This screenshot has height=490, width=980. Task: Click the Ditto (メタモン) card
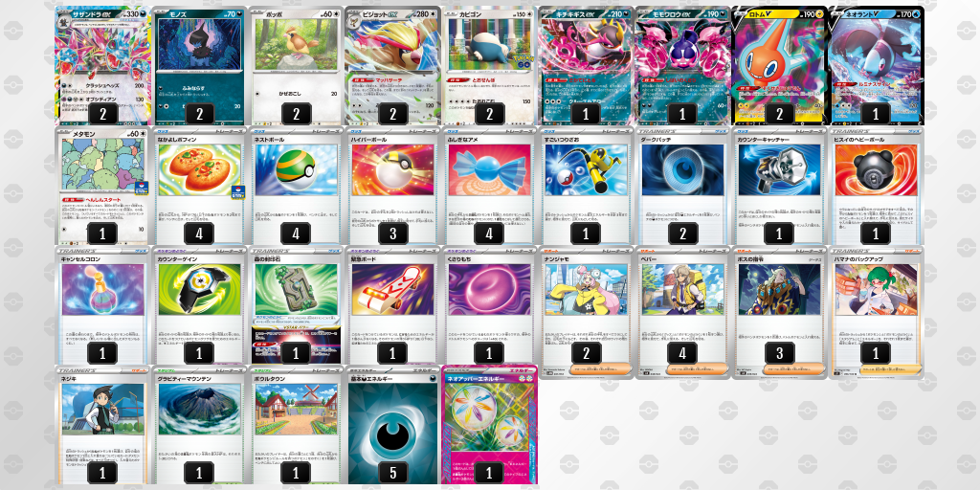(103, 187)
